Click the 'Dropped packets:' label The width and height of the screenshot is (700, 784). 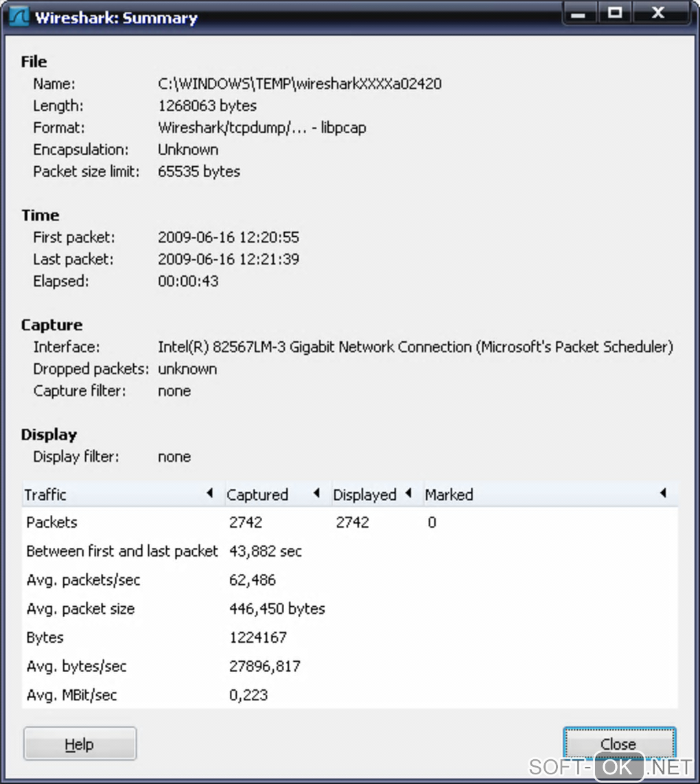tap(91, 369)
